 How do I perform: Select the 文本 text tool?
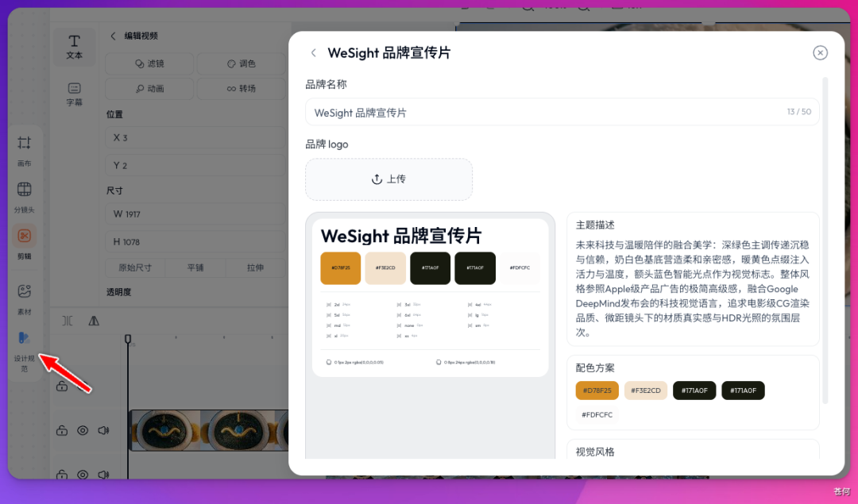(x=75, y=47)
